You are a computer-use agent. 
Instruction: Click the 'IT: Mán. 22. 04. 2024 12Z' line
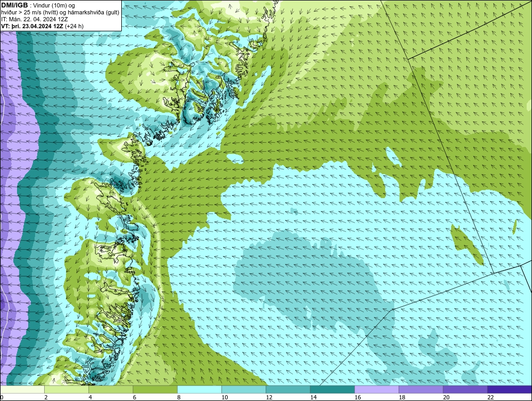click(x=34, y=19)
